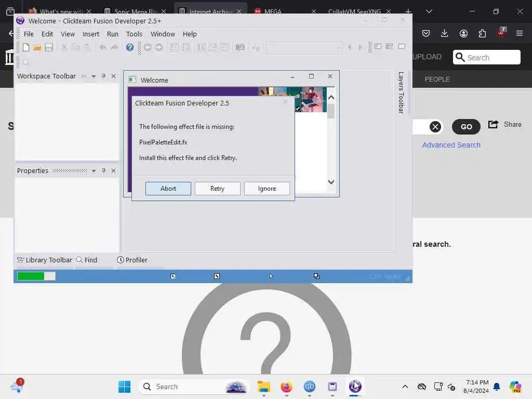Click the GO button in browser page

pos(466,127)
